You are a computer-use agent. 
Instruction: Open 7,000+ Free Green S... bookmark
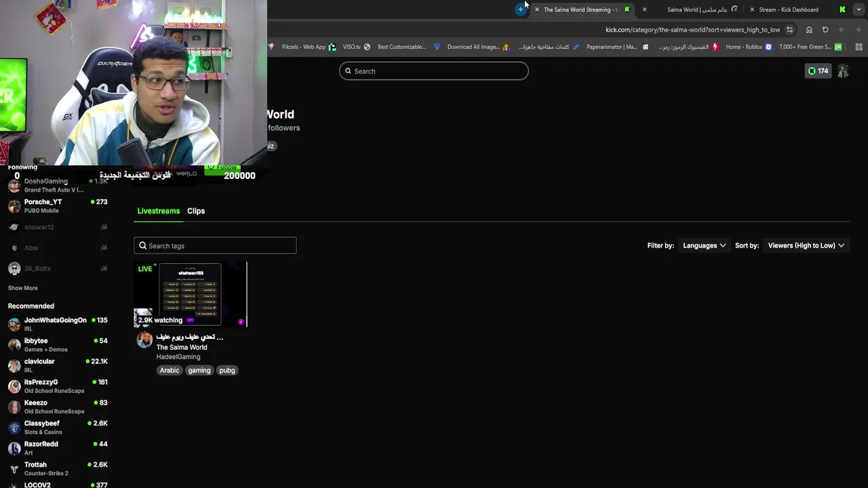810,47
